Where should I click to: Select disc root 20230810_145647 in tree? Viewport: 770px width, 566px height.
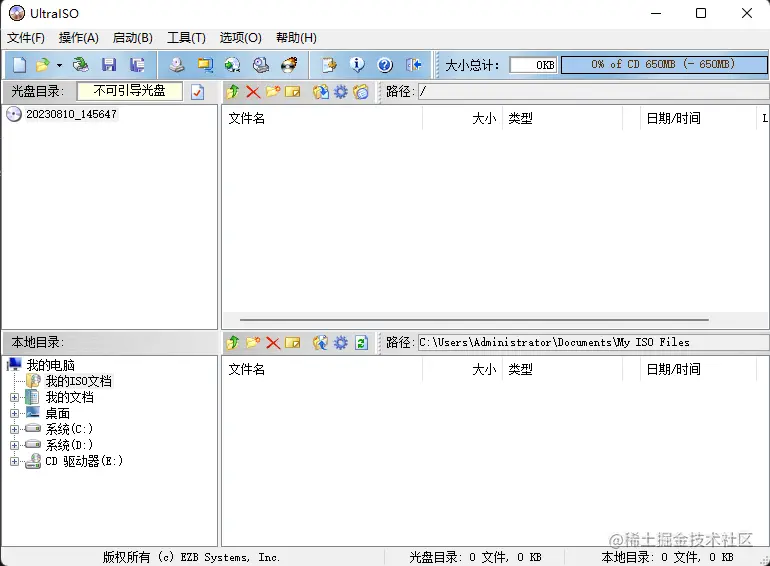click(71, 114)
